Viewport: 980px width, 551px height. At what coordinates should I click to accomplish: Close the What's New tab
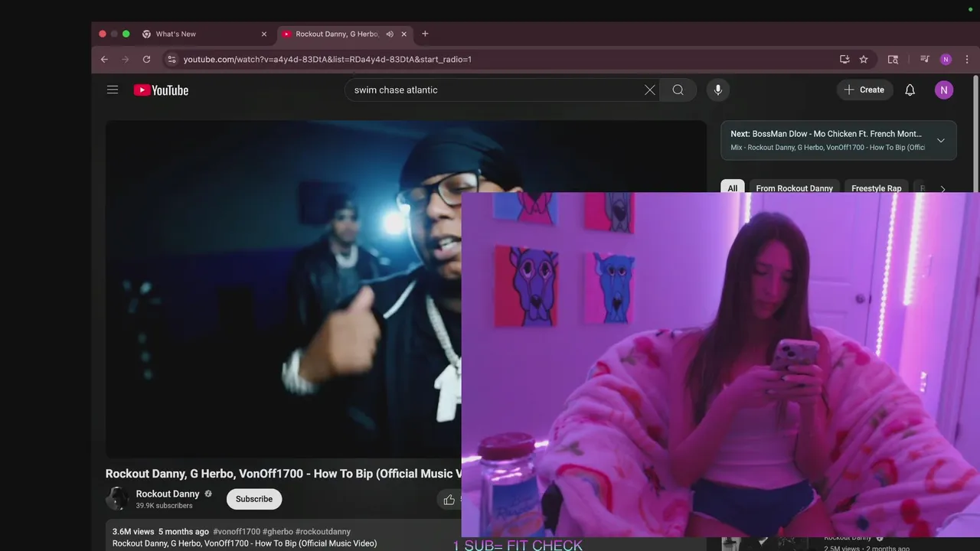(264, 34)
